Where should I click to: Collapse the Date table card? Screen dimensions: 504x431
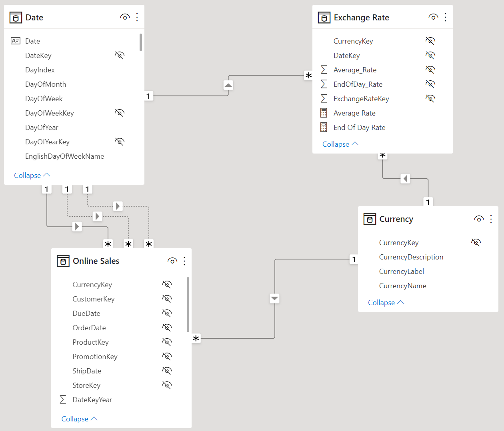[x=32, y=175]
